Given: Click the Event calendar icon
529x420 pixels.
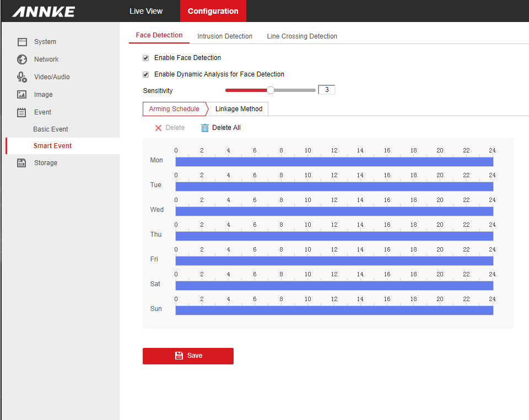Looking at the screenshot, I should point(22,112).
